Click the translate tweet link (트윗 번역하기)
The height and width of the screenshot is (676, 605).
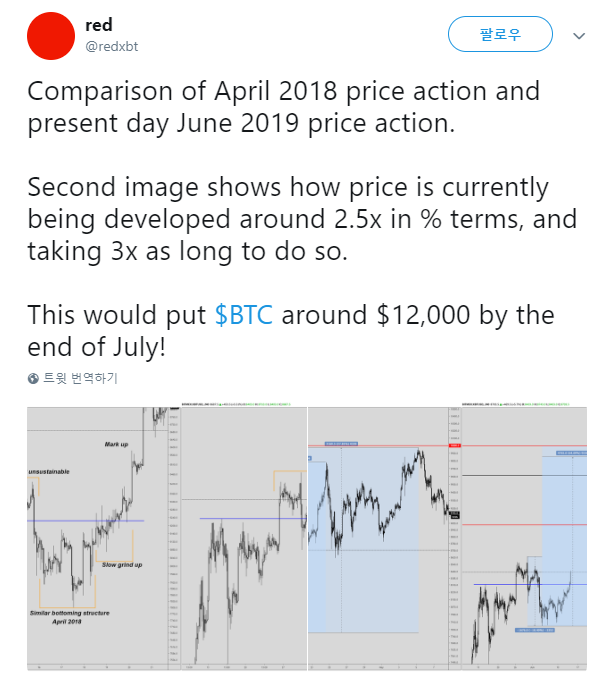click(80, 378)
